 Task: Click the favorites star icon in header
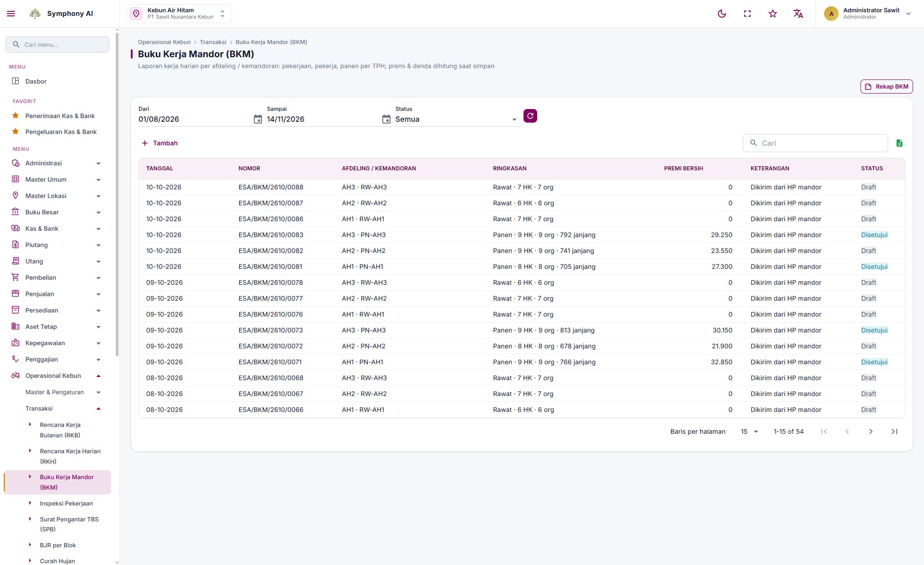(x=773, y=14)
